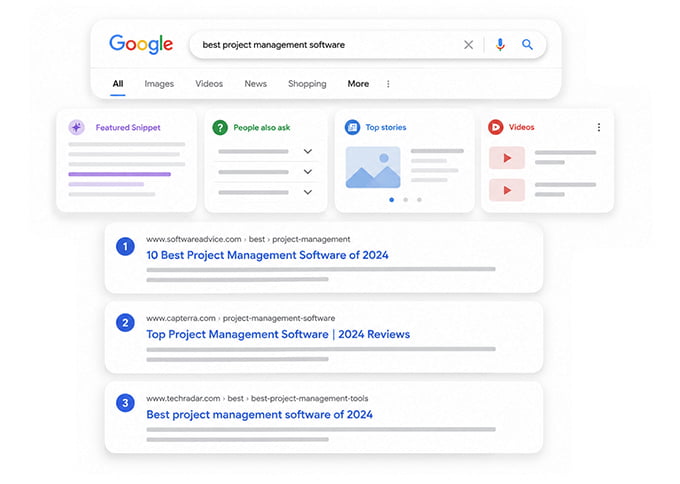Select the All tab

tap(118, 84)
